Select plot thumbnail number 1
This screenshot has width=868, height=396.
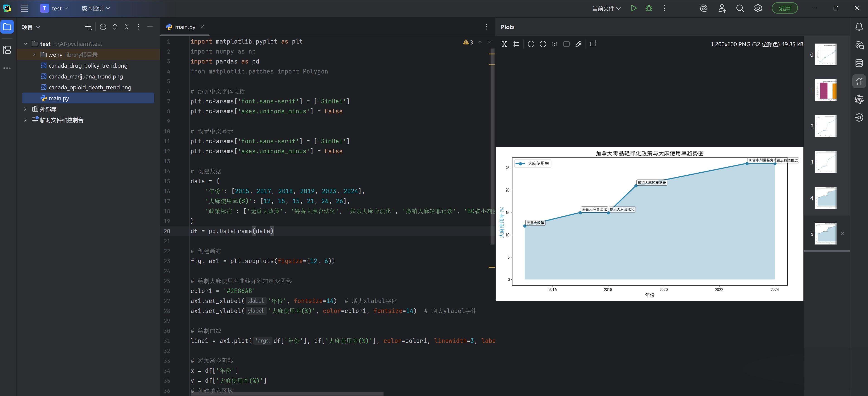[x=826, y=90]
